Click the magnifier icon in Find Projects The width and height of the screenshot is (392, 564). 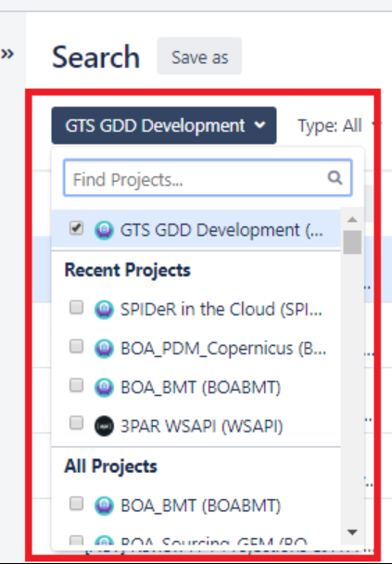[335, 177]
